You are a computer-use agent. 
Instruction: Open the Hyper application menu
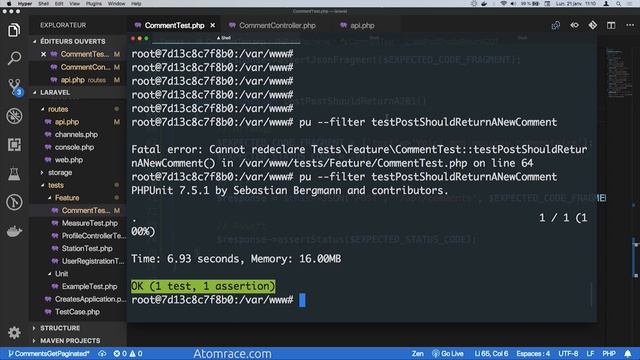coord(25,3)
